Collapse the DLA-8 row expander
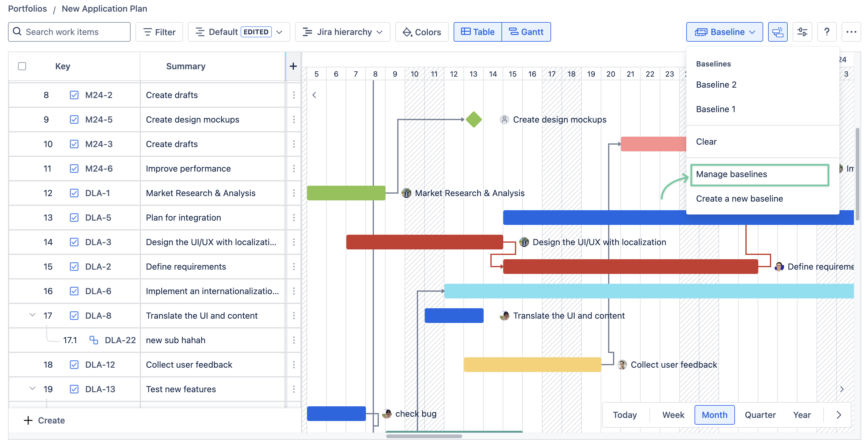The width and height of the screenshot is (868, 440). (32, 315)
